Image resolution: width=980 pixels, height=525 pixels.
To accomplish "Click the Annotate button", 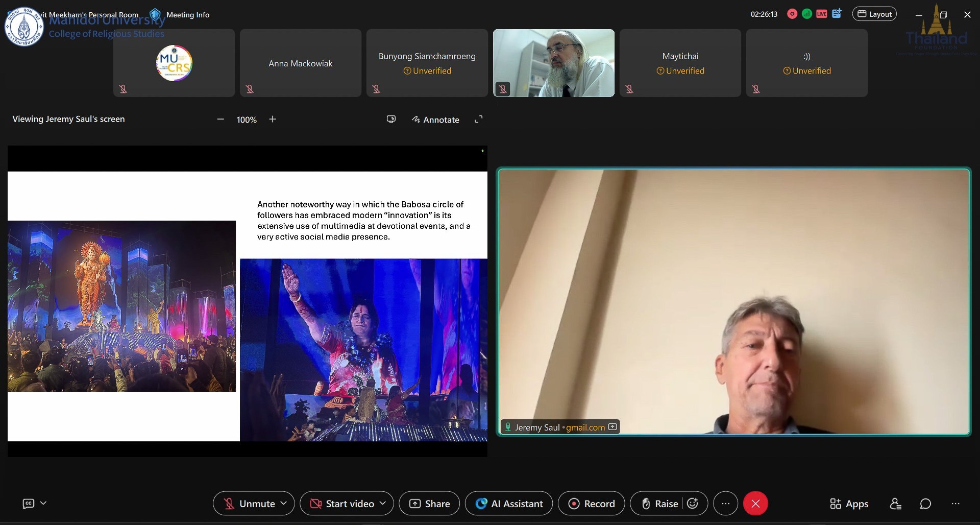I will point(435,120).
